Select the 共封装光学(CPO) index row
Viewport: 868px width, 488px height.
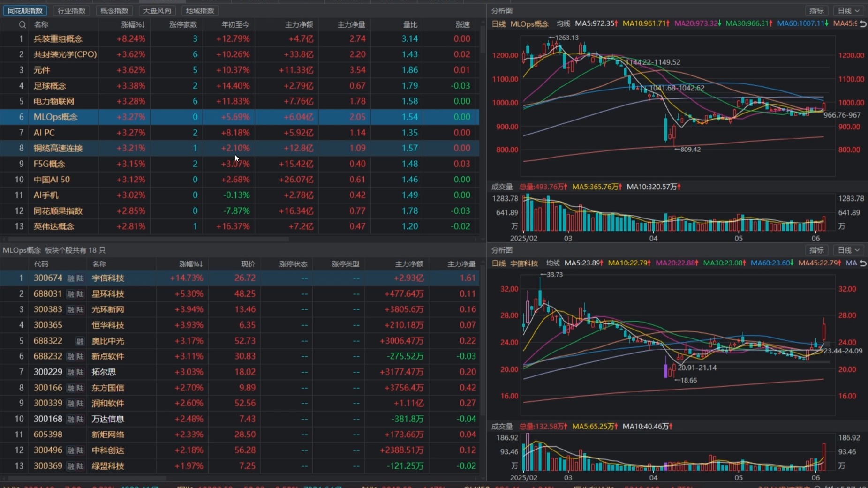pyautogui.click(x=65, y=54)
